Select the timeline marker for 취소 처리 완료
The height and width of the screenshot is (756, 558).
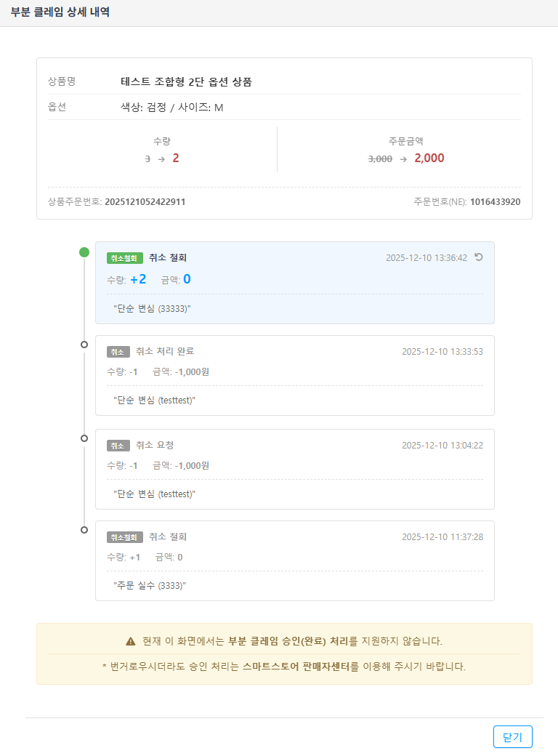(x=84, y=345)
